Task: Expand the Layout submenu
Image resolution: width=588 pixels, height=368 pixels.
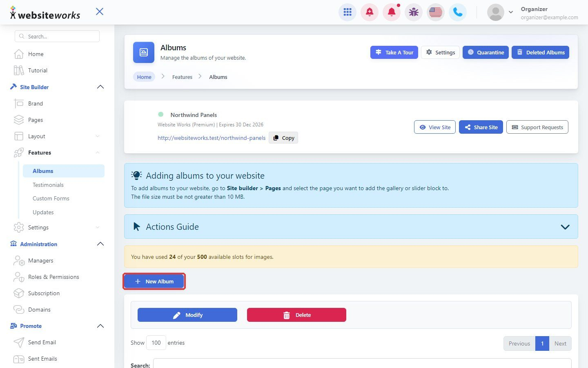Action: click(x=98, y=136)
